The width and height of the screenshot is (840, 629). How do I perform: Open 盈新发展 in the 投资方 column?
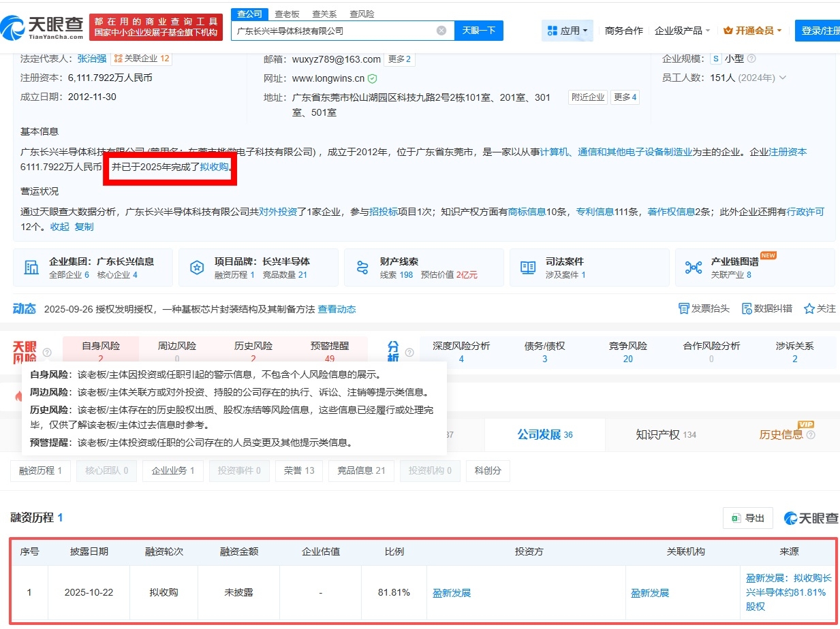(x=452, y=593)
